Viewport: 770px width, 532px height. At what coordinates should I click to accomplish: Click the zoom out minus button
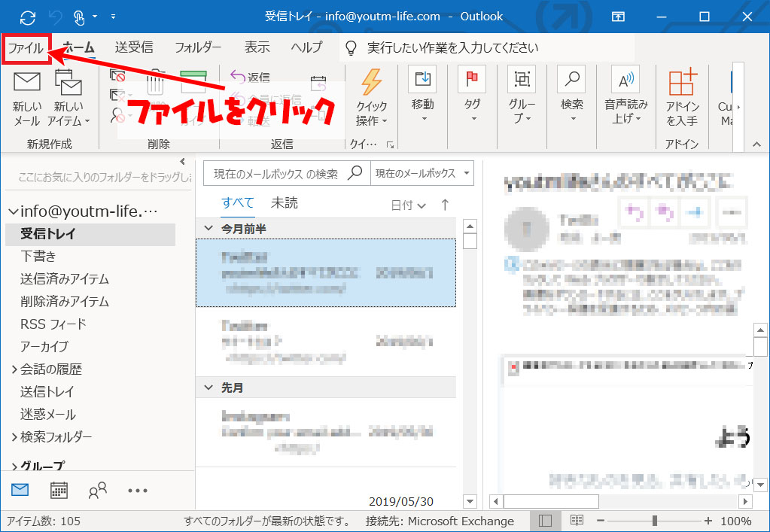pos(600,521)
